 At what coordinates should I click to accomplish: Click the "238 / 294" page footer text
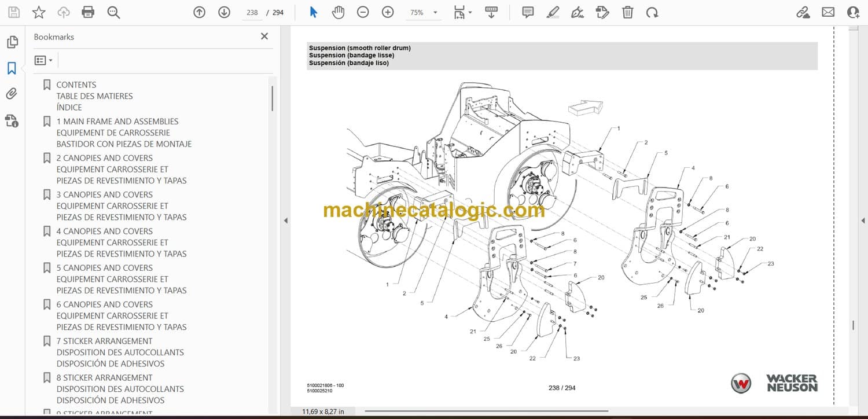click(562, 388)
